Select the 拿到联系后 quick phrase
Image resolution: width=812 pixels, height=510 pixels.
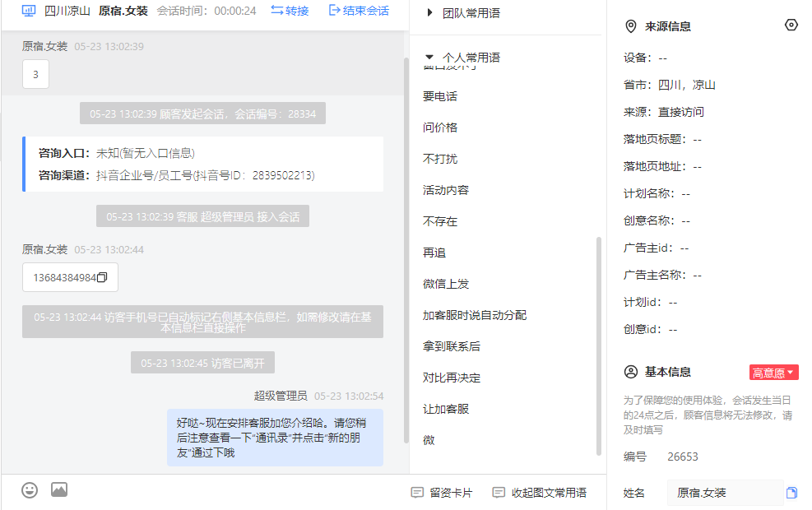pos(452,346)
